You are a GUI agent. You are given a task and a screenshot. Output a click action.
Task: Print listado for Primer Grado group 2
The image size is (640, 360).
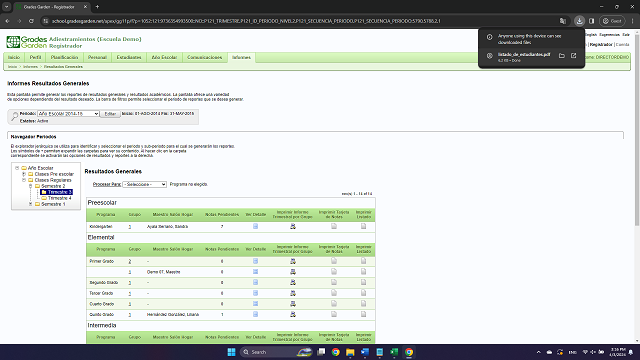[363, 261]
